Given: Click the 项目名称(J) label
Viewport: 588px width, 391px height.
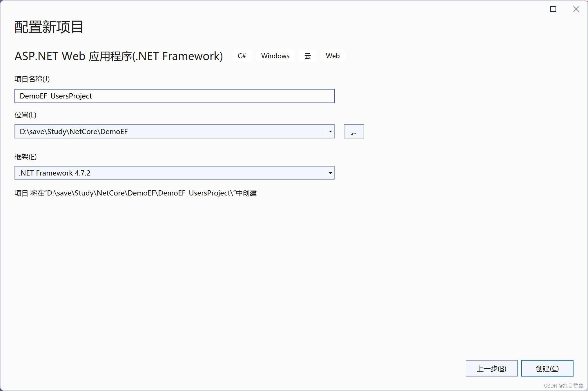Looking at the screenshot, I should [32, 79].
